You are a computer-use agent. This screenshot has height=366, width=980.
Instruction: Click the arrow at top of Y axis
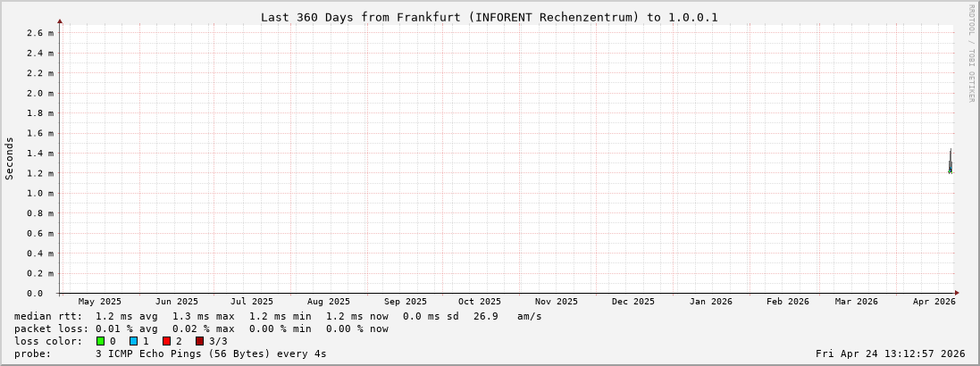pos(60,21)
